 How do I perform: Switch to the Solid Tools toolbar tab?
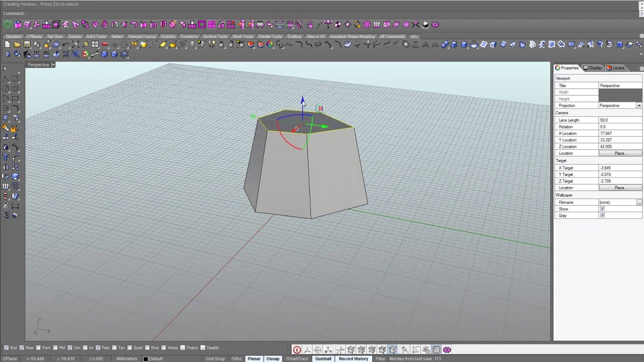[96, 36]
